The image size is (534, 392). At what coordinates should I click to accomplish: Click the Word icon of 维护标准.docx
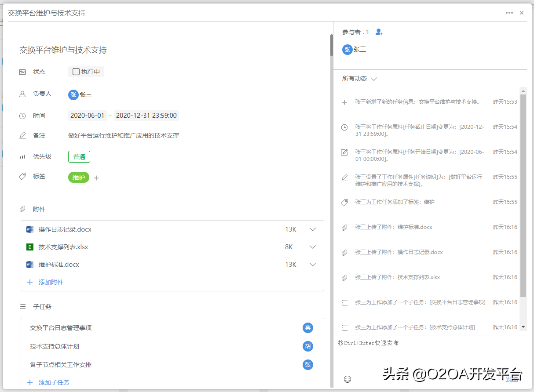click(29, 264)
